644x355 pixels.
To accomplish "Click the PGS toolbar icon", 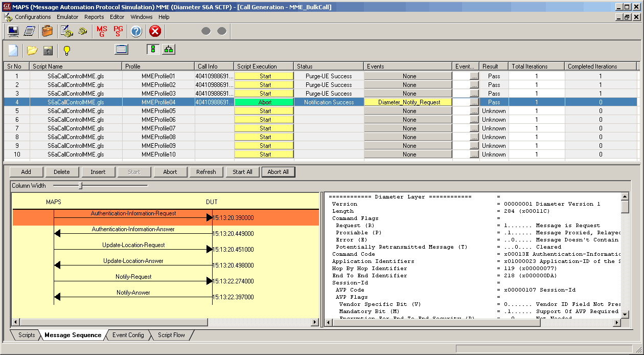I will [x=118, y=31].
